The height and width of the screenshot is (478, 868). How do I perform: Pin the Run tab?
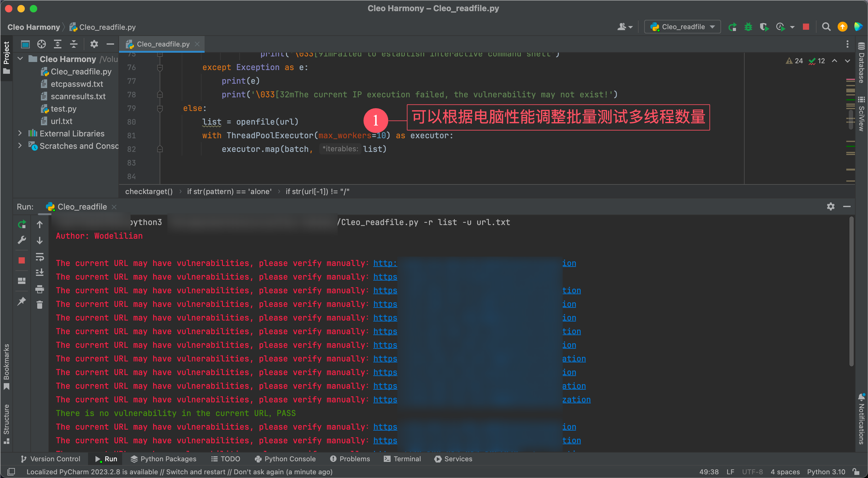(x=22, y=301)
